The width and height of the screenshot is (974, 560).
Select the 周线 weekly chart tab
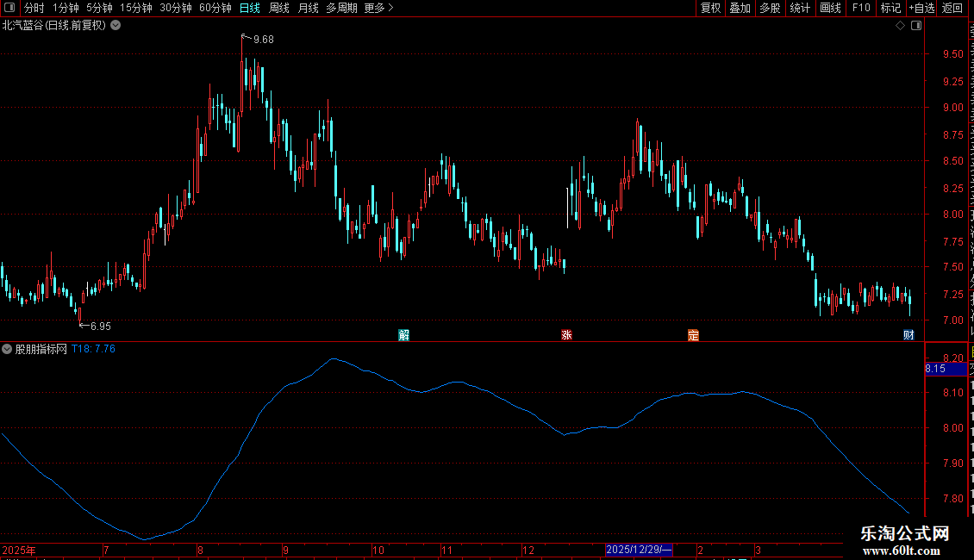tap(279, 8)
